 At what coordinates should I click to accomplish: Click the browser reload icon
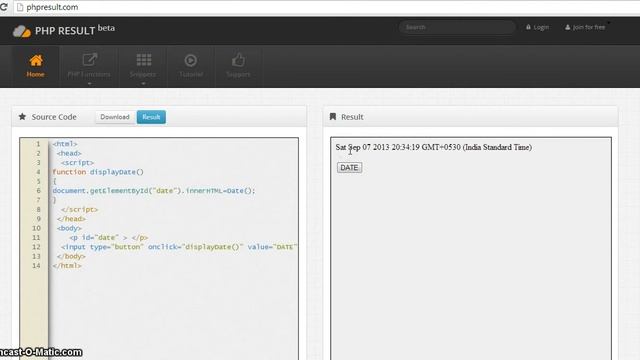3,7
